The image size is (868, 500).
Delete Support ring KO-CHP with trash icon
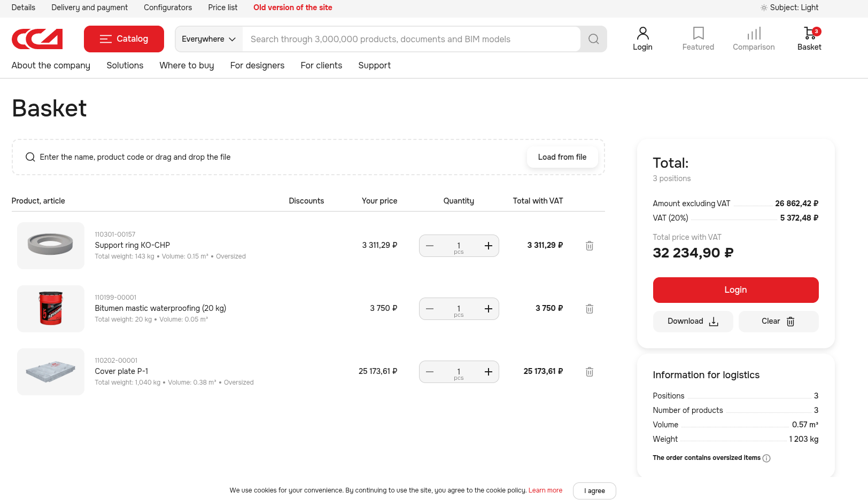pyautogui.click(x=589, y=246)
